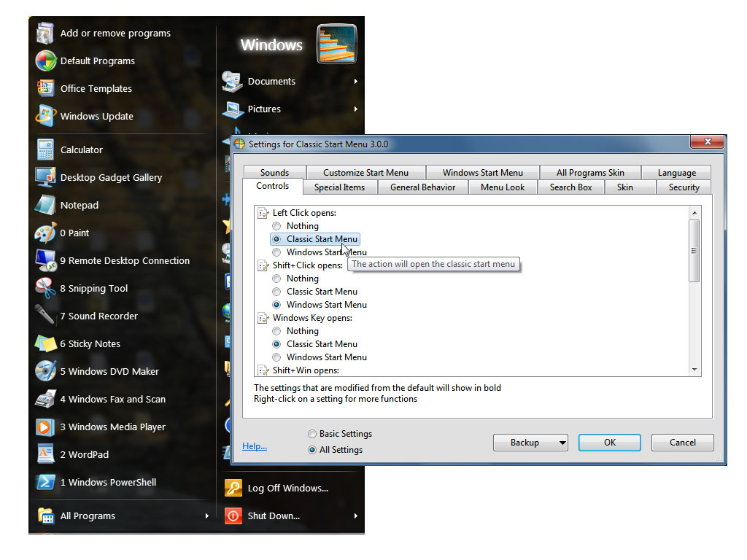
Task: Choose Classic Start Menu for Shift+Click
Action: pyautogui.click(x=276, y=292)
